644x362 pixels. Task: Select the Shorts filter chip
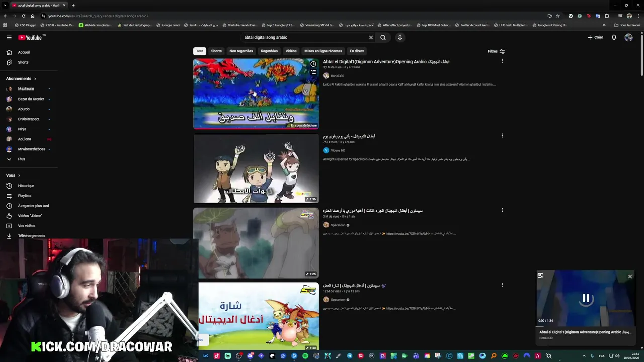(x=216, y=51)
